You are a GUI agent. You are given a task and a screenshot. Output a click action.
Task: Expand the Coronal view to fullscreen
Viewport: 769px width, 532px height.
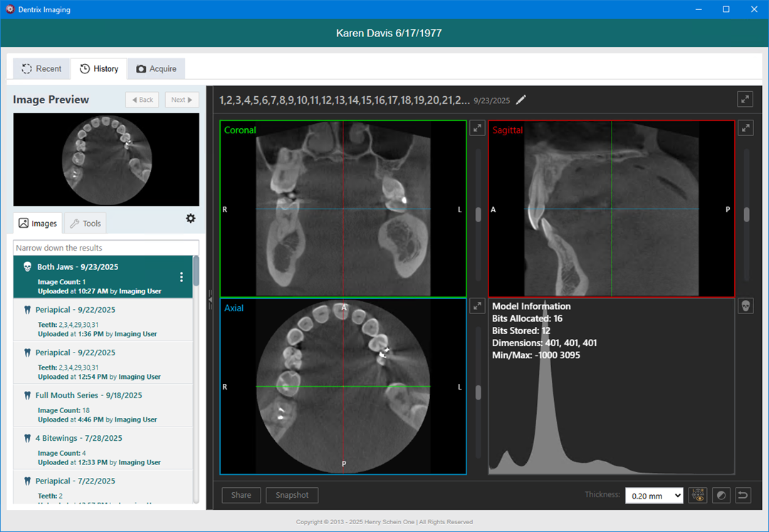pyautogui.click(x=477, y=128)
